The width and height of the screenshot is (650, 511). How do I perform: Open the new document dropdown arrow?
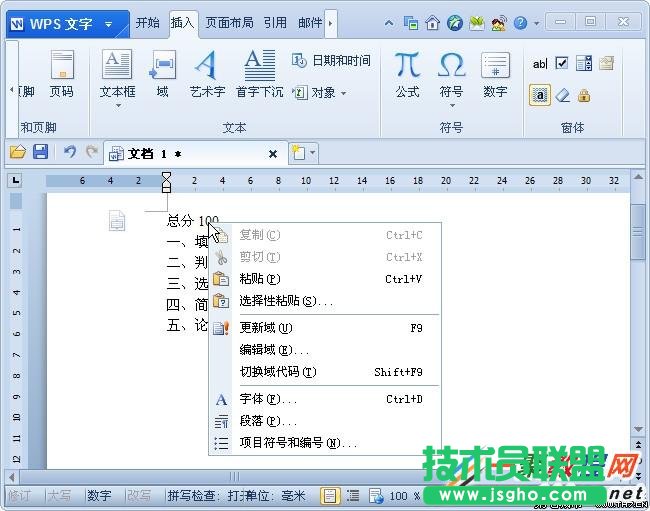point(313,153)
